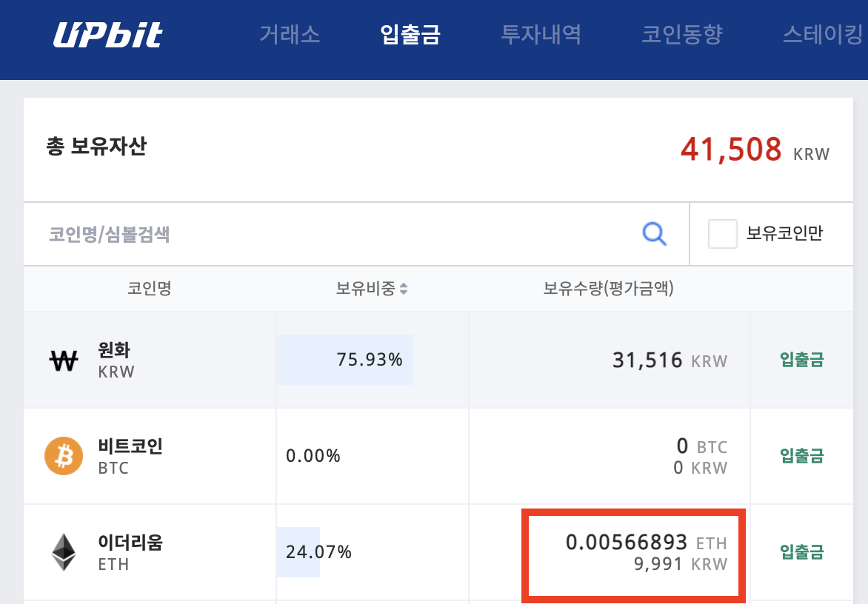Viewport: 868px width, 604px height.
Task: Click the won symbol icon
Action: point(64,360)
